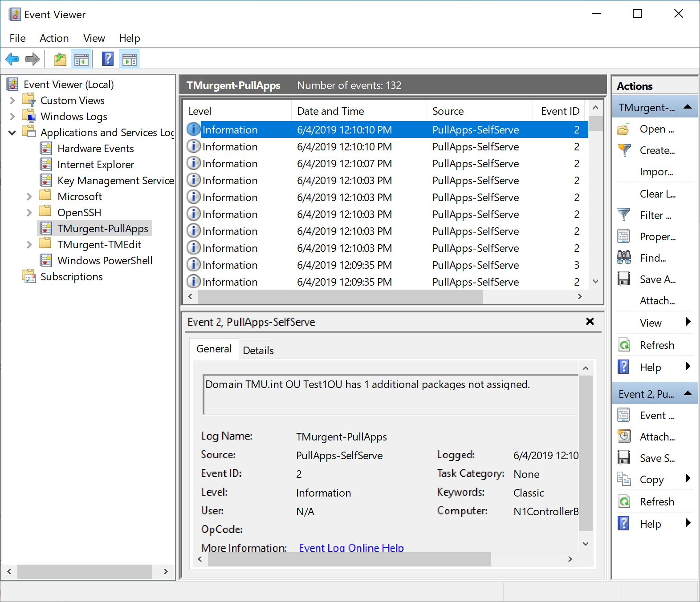
Task: Click the Save All Events floppy icon
Action: (x=623, y=279)
